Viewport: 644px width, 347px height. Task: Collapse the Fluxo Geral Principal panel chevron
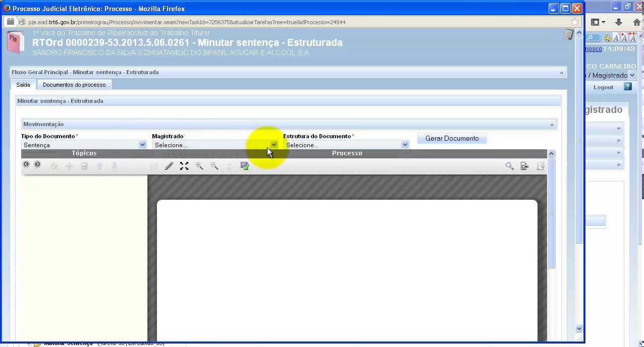[562, 73]
